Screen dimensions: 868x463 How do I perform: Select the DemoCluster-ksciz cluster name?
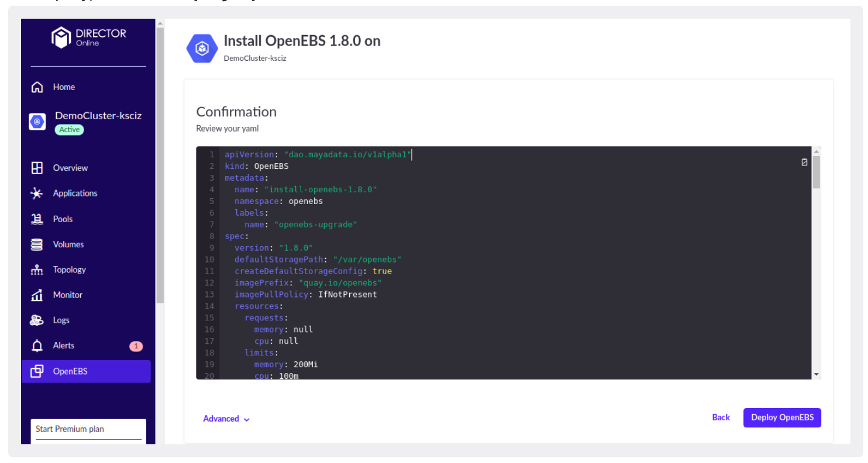tap(98, 116)
